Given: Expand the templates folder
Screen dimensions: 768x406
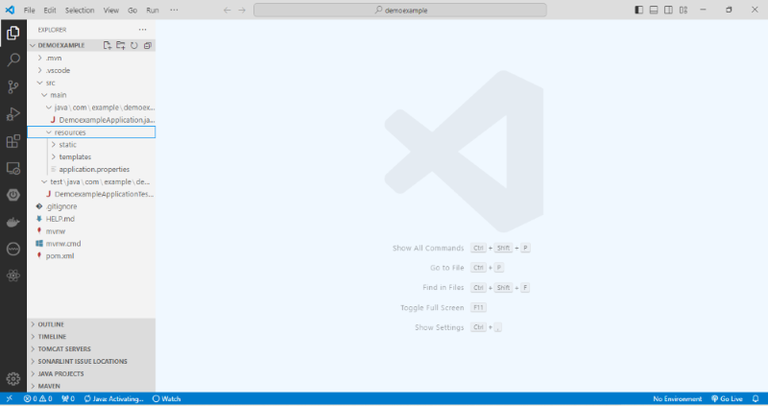Looking at the screenshot, I should coord(92,157).
